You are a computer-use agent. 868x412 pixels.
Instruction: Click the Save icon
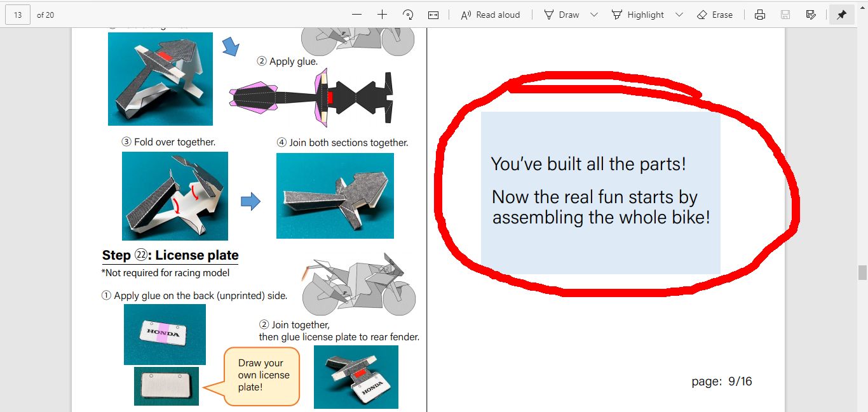(x=785, y=15)
